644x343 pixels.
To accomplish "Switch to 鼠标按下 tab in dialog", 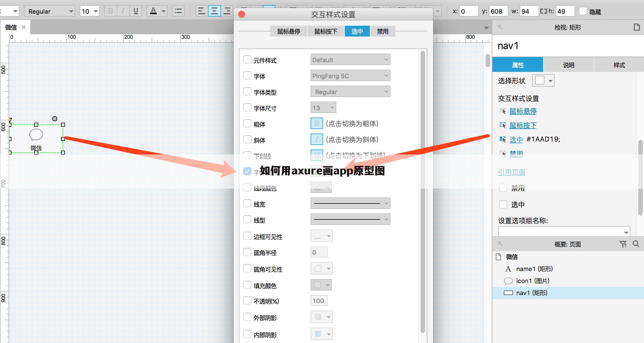I will point(326,31).
